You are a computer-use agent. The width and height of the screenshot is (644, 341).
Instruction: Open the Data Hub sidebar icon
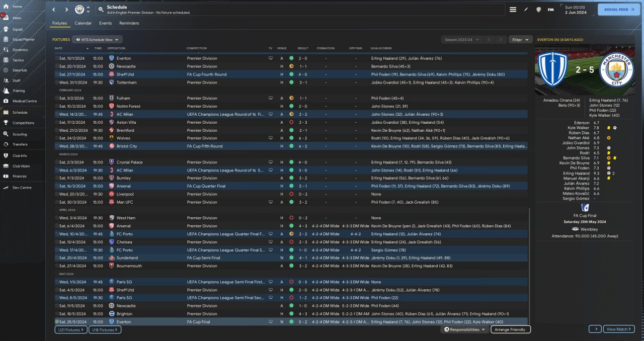click(x=6, y=70)
